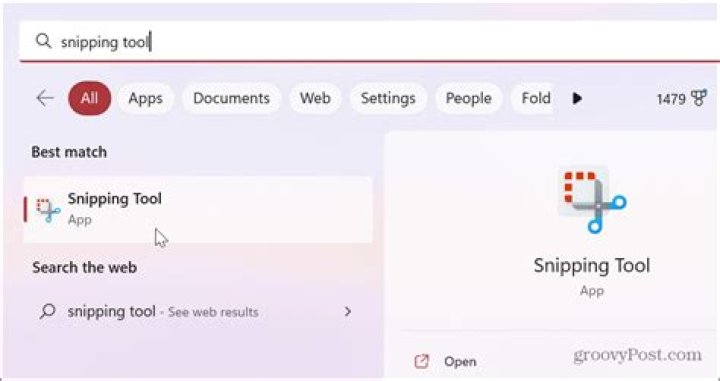Switch to the Documents filter

tap(231, 98)
